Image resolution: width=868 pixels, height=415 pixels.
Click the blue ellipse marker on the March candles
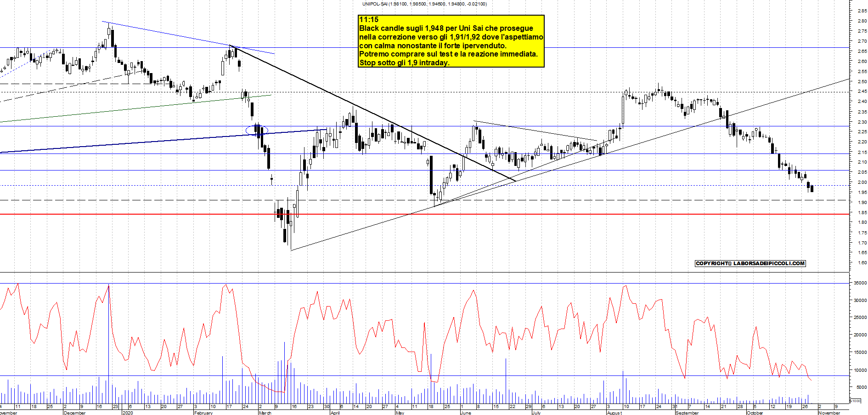coord(257,130)
